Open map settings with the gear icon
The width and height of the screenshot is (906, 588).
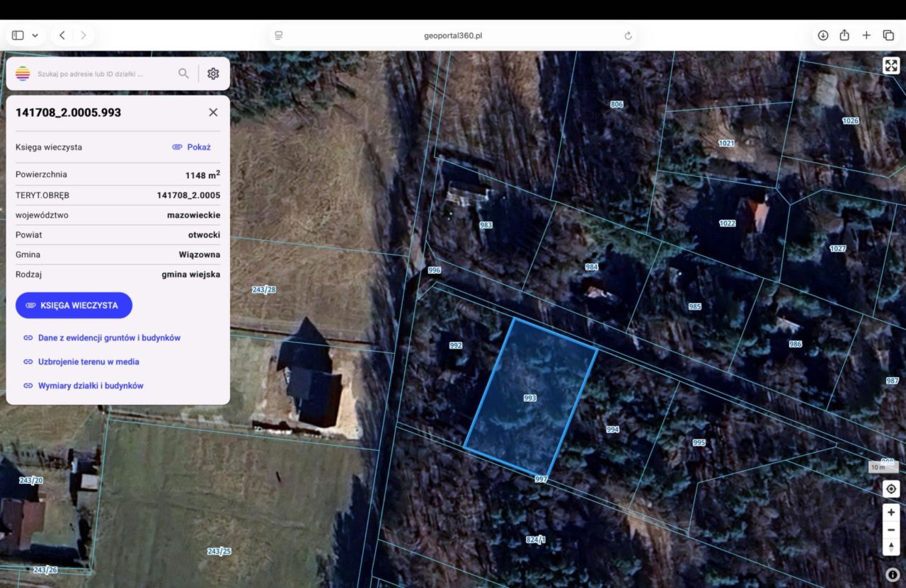coord(213,74)
